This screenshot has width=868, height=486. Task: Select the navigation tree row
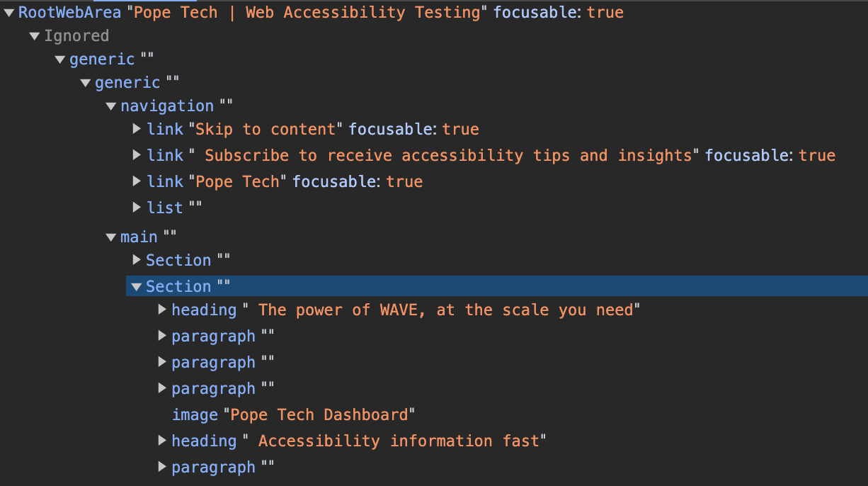point(167,106)
